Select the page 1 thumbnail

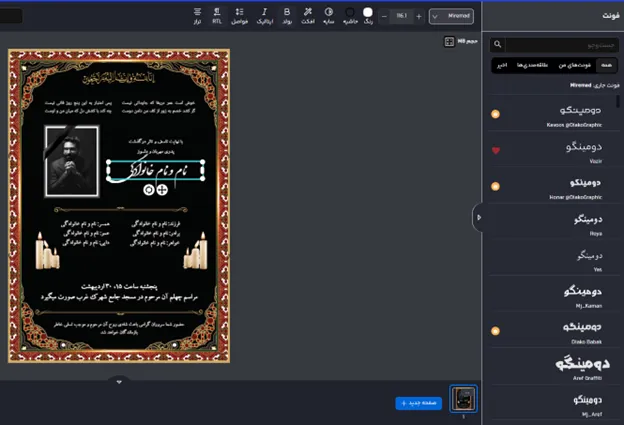tap(464, 399)
